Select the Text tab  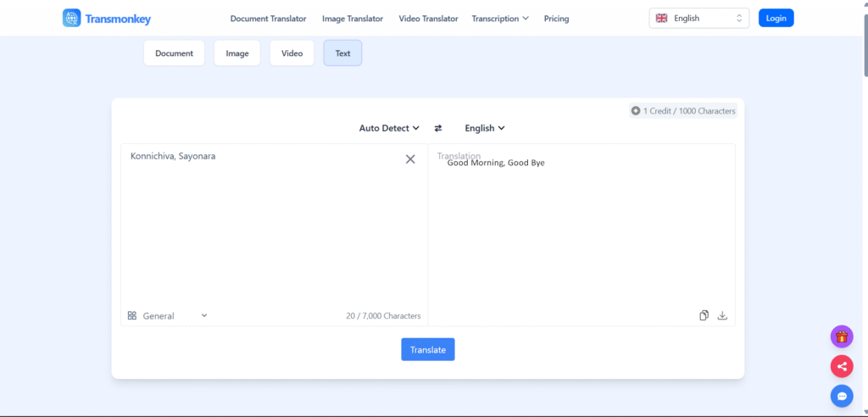click(342, 53)
